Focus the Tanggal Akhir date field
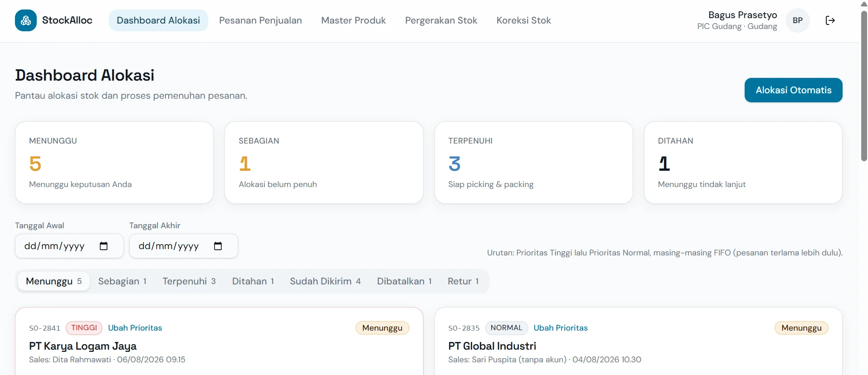The height and width of the screenshot is (375, 868). pyautogui.click(x=184, y=246)
